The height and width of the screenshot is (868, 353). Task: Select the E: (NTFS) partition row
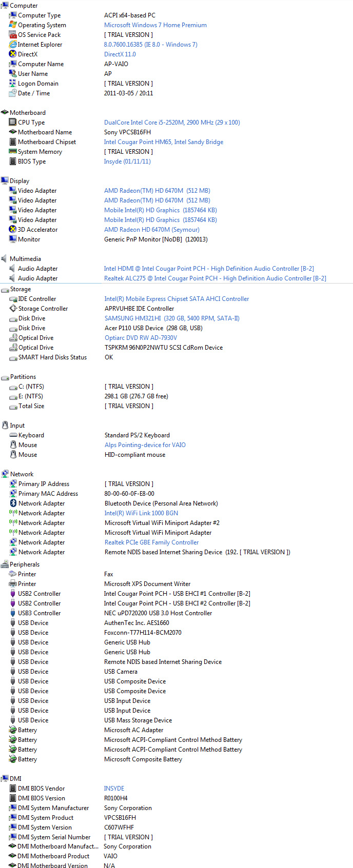coord(31,396)
